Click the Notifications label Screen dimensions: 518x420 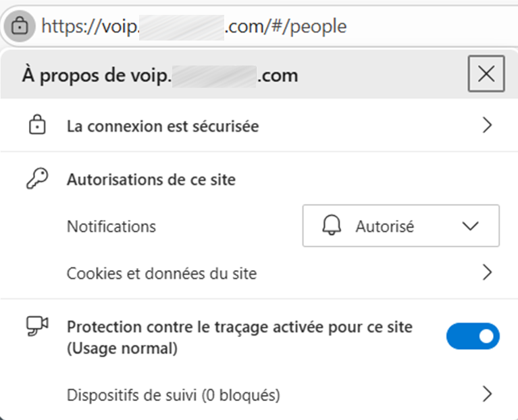pos(111,226)
